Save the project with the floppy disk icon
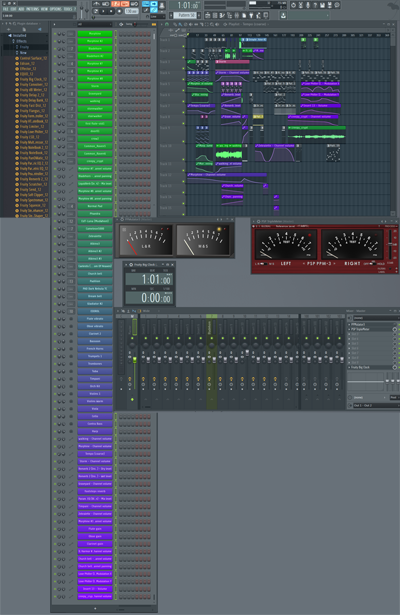 [322, 5]
